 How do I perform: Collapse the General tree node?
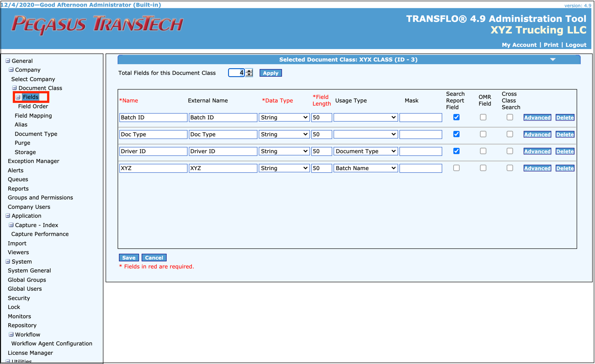7,61
